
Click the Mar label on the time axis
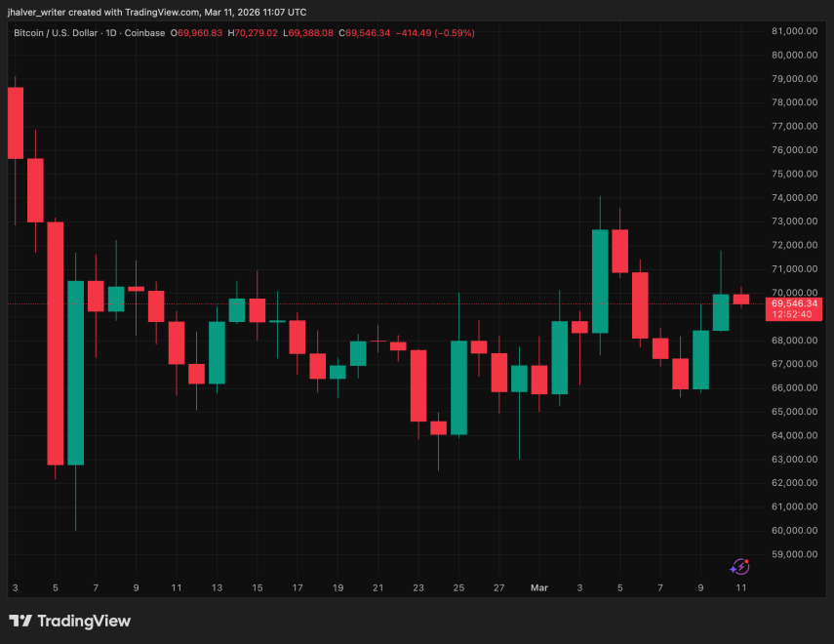[538, 588]
